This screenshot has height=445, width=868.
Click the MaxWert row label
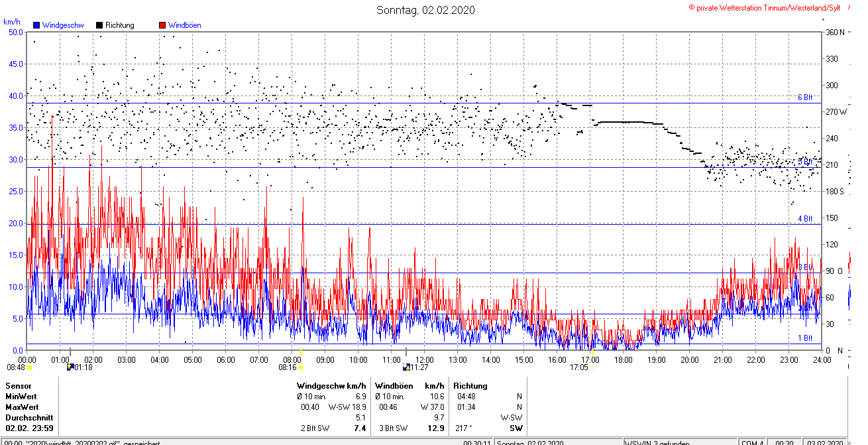pos(22,407)
